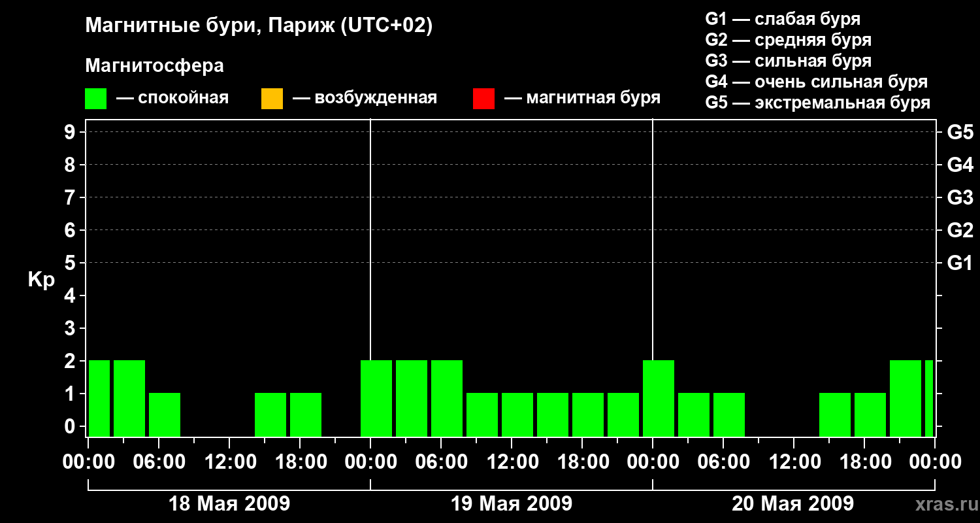Image resolution: width=980 pixels, height=523 pixels.
Task: Select the chart title 'Магнитные бури, Париж (UTC+02)'
Action: (259, 26)
